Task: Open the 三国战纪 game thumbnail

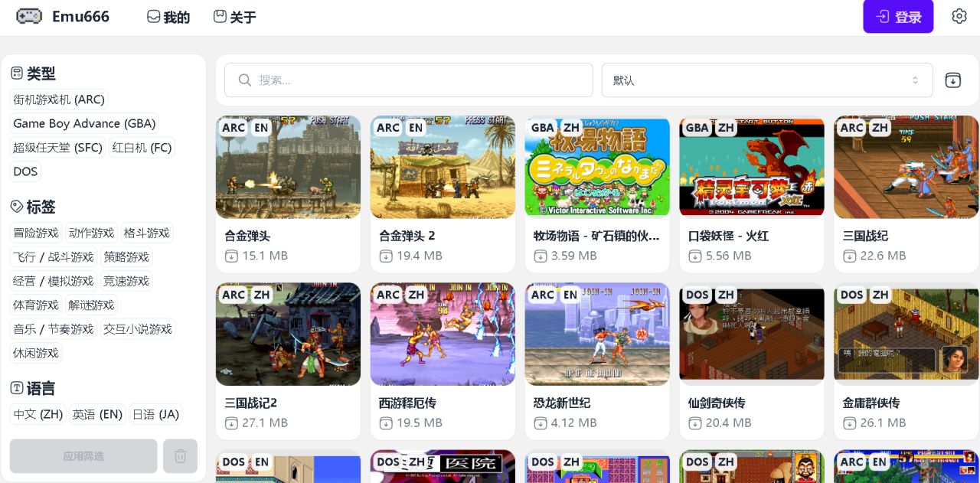Action: (906, 167)
